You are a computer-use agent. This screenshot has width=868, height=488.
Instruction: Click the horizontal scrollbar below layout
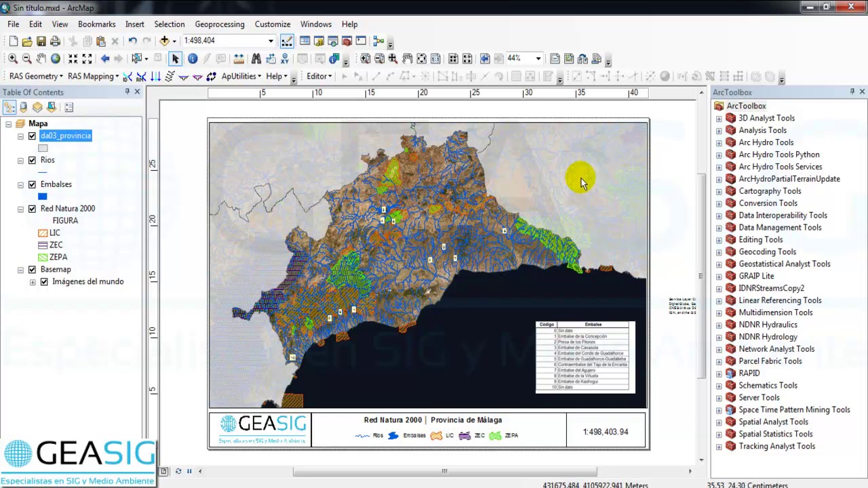(445, 471)
